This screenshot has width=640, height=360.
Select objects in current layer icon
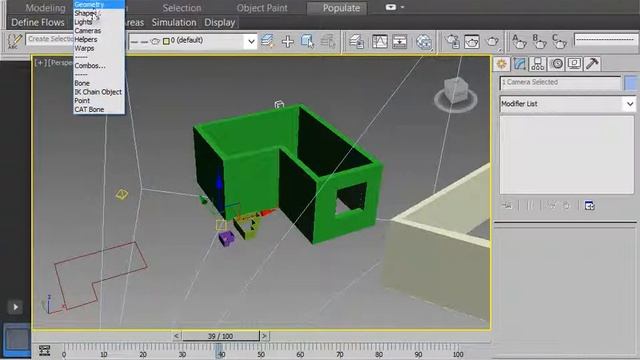point(307,41)
